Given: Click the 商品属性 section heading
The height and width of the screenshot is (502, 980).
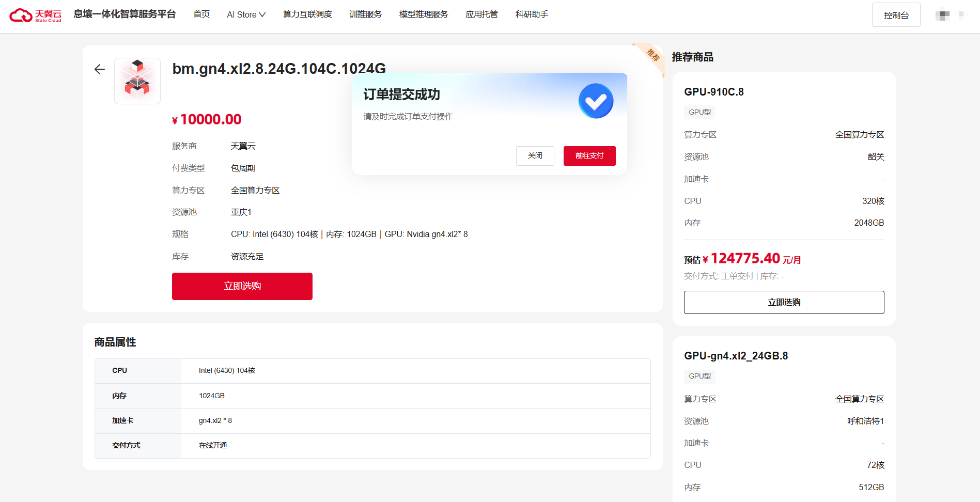Looking at the screenshot, I should (115, 342).
